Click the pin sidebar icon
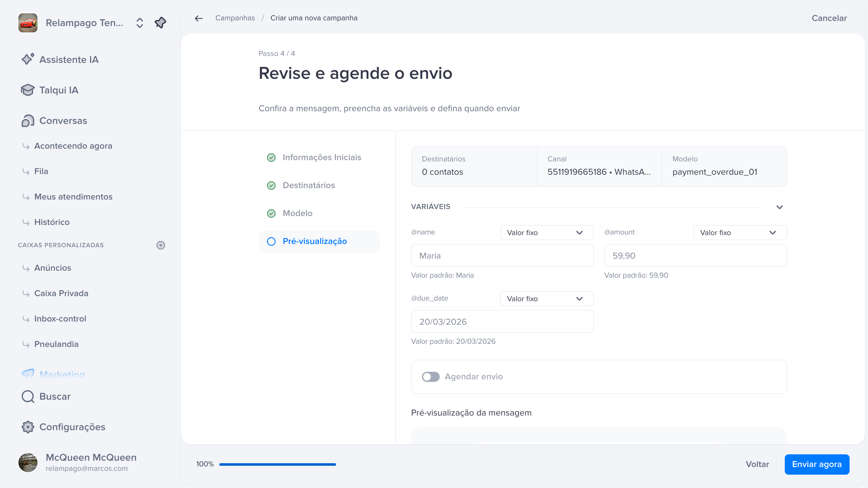 coord(160,23)
